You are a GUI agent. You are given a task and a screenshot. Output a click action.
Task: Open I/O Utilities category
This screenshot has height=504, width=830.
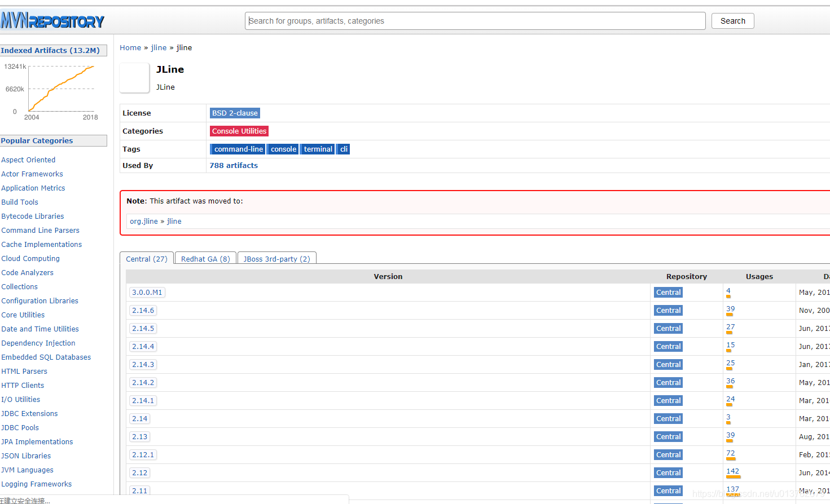(20, 400)
